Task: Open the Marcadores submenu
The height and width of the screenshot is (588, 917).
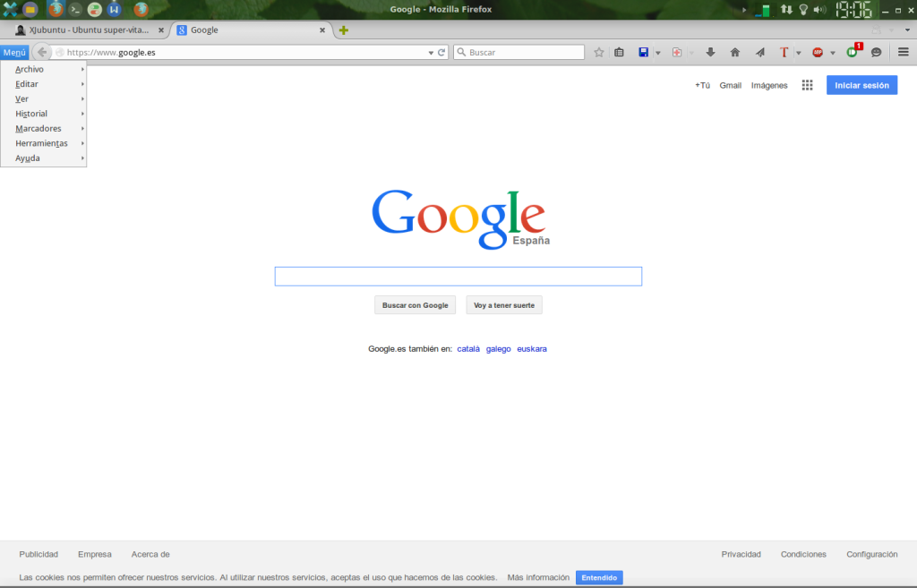Action: tap(44, 129)
